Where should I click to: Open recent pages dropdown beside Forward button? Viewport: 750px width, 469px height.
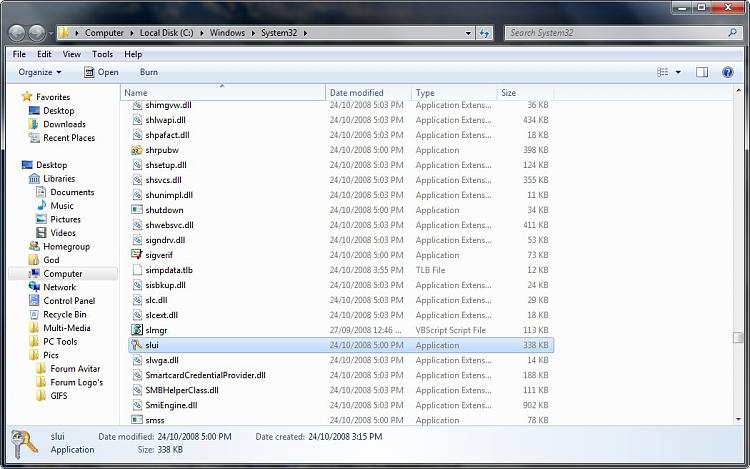pos(51,33)
